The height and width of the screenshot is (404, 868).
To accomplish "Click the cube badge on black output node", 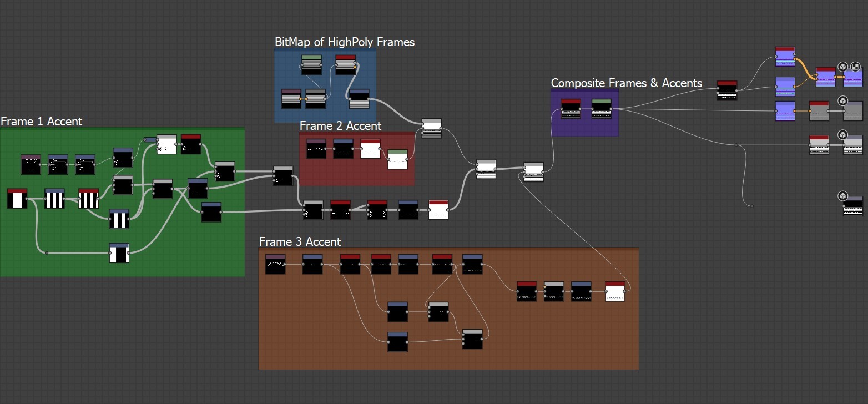I will tap(842, 195).
